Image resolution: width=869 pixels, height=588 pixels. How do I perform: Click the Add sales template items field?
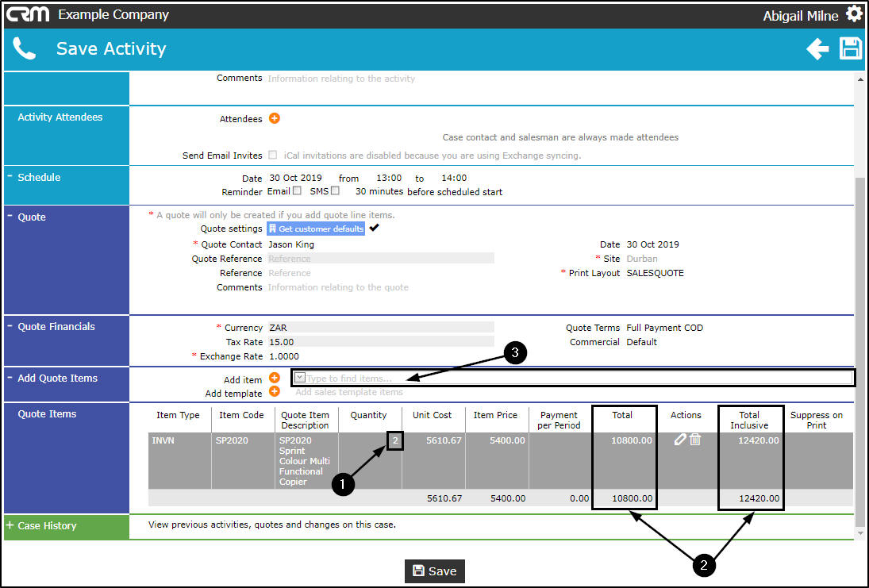349,392
